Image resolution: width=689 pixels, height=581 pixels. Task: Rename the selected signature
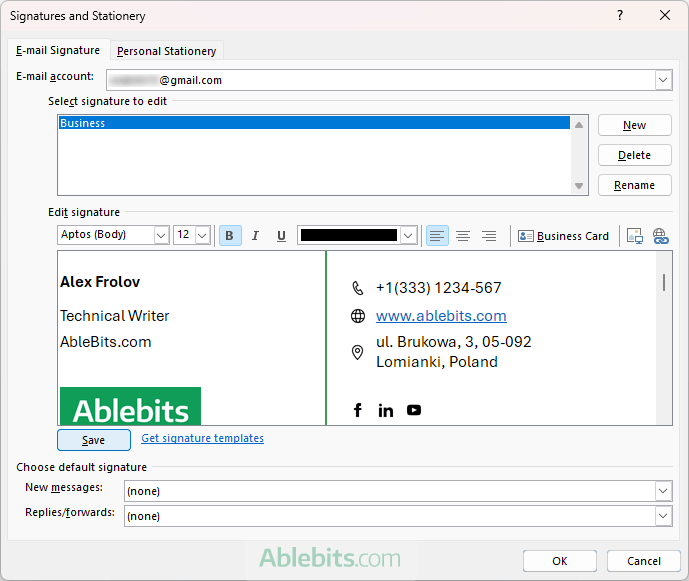[635, 185]
